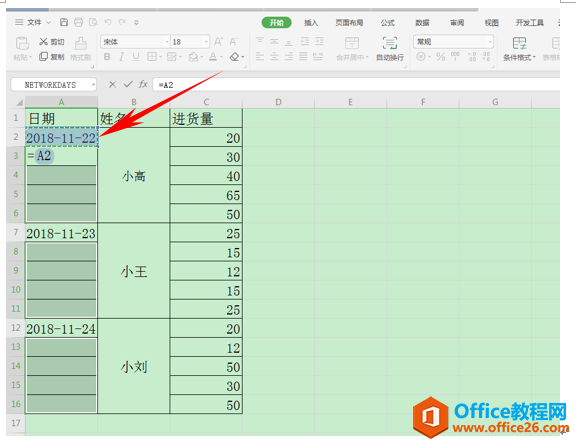This screenshot has height=445, width=576.
Task: Apply middle vertical alignment
Action: pyautogui.click(x=274, y=41)
